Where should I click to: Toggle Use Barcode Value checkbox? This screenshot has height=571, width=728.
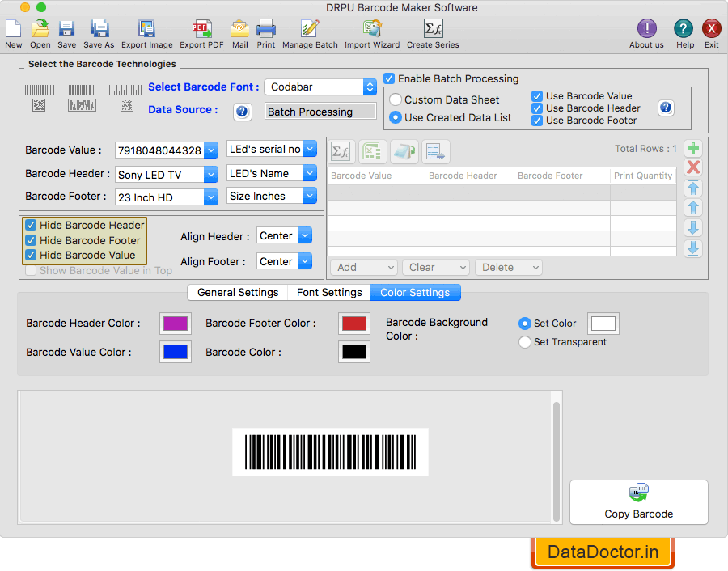click(537, 96)
